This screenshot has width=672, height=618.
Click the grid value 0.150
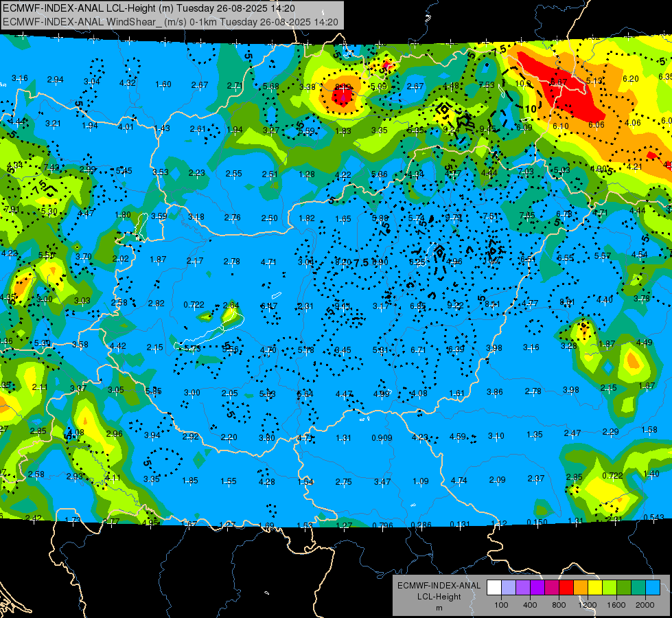click(x=537, y=522)
